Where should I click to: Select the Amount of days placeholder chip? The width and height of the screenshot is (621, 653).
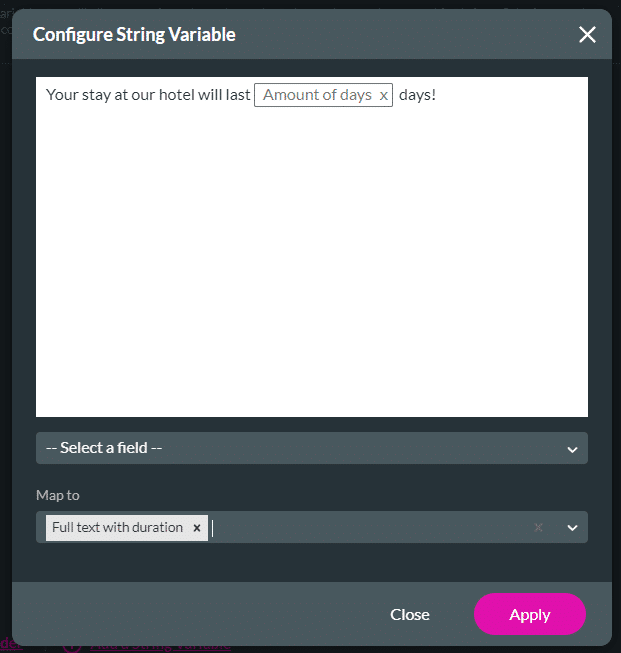[x=317, y=95]
